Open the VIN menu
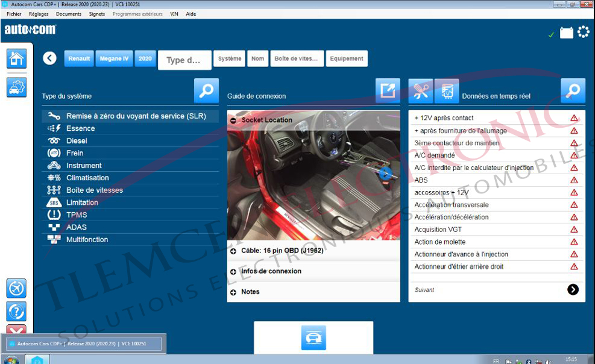The height and width of the screenshot is (364, 595). (x=174, y=14)
